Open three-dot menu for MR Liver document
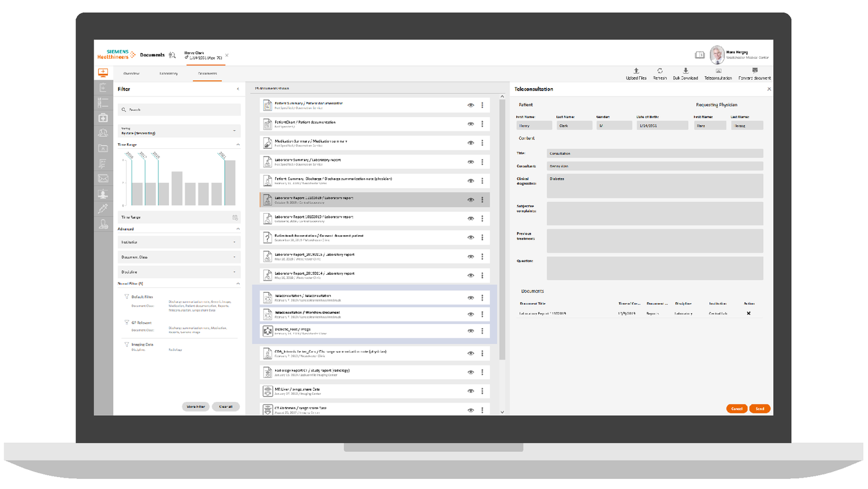The width and height of the screenshot is (868, 489). 482,391
